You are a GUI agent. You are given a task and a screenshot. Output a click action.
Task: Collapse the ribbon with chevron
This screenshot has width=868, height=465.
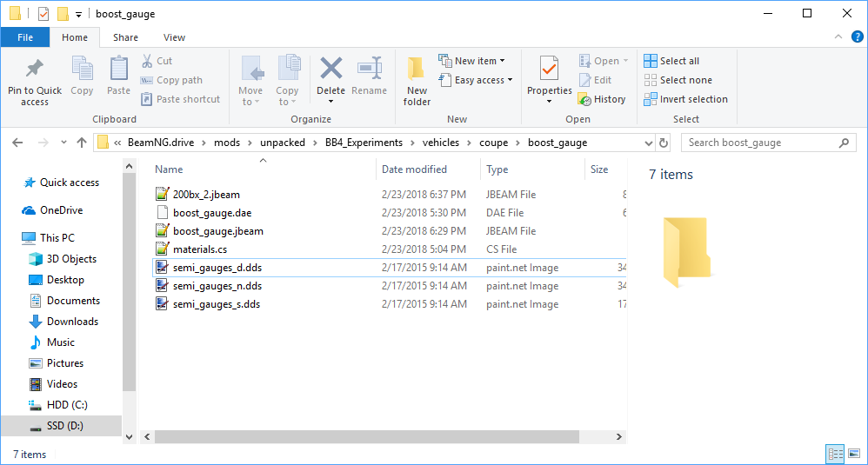point(838,37)
